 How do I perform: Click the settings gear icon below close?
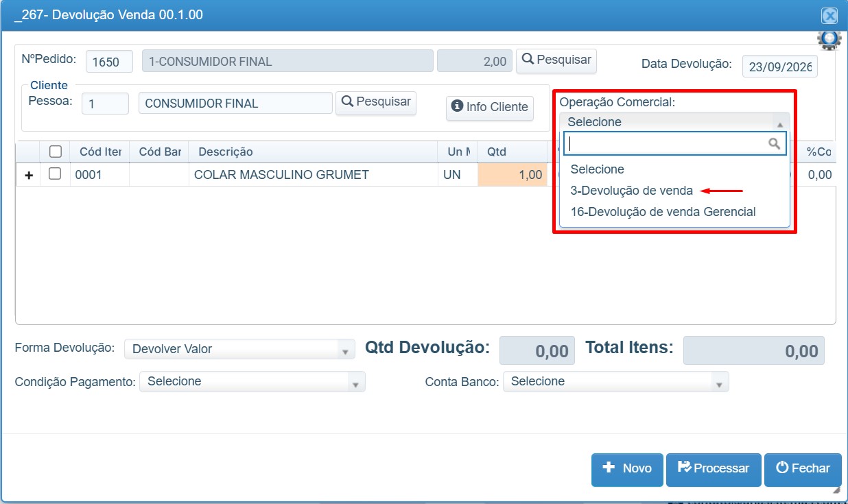[x=829, y=40]
